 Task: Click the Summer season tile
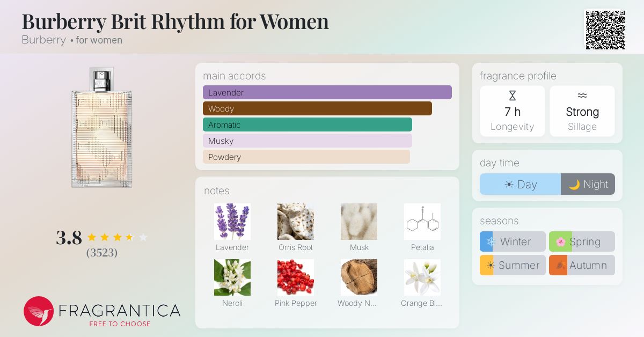pos(513,265)
